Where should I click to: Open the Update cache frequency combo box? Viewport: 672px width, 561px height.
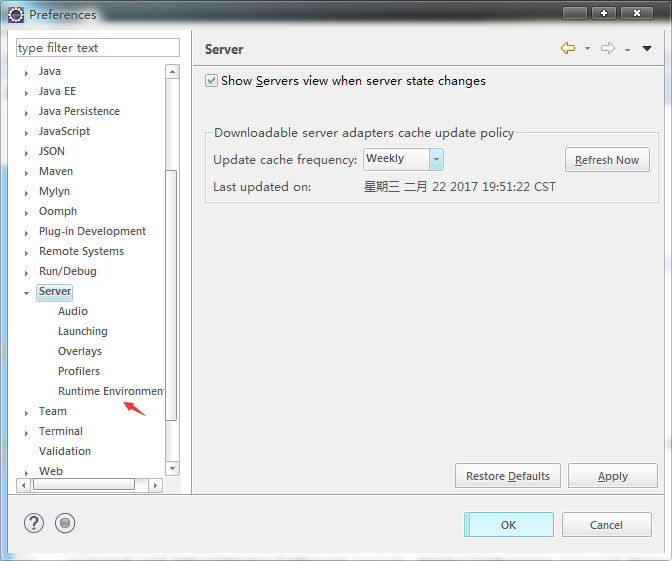(x=403, y=159)
